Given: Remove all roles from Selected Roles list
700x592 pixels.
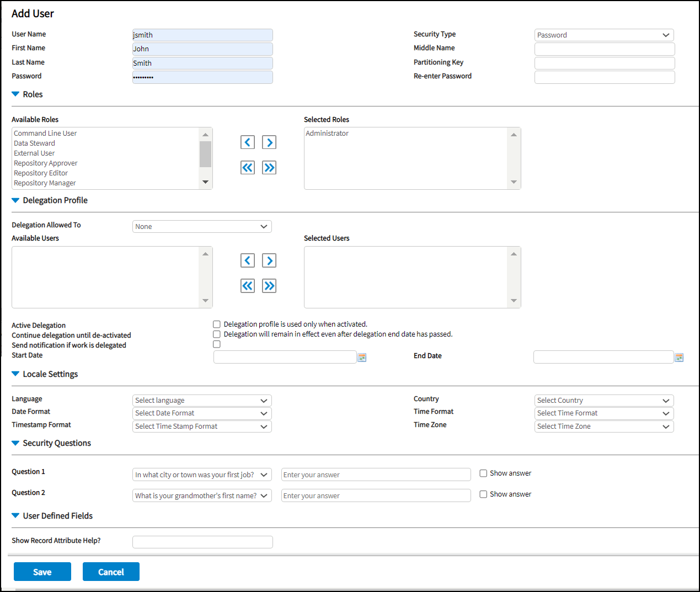Looking at the screenshot, I should pos(248,168).
